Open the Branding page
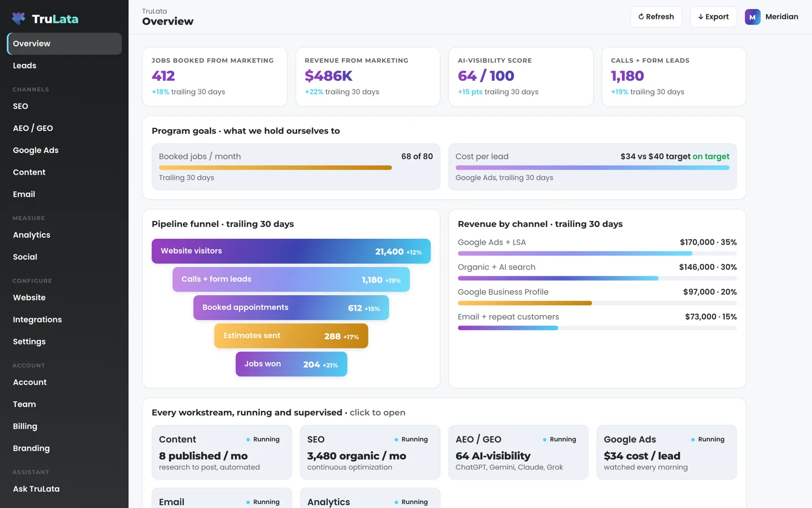This screenshot has width=812, height=508. 64,448
